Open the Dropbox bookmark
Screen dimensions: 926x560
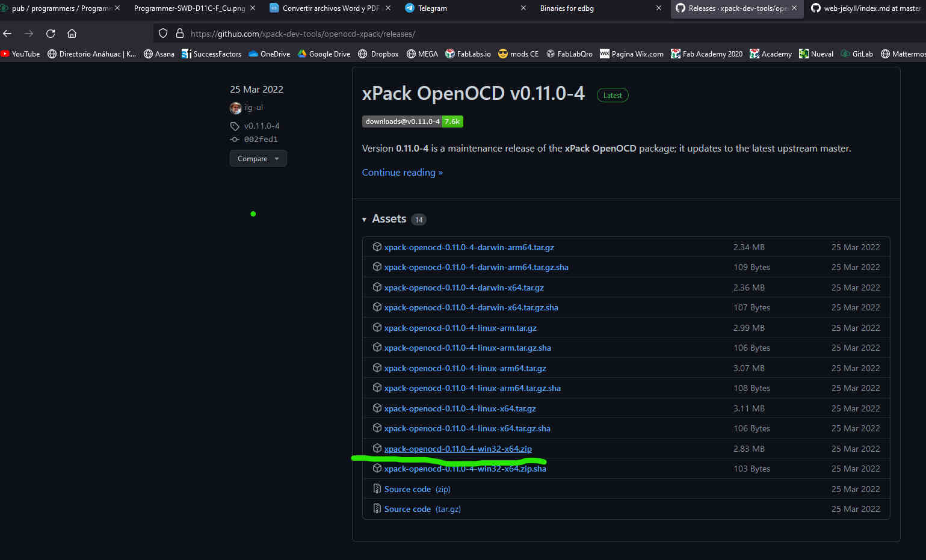pos(378,54)
